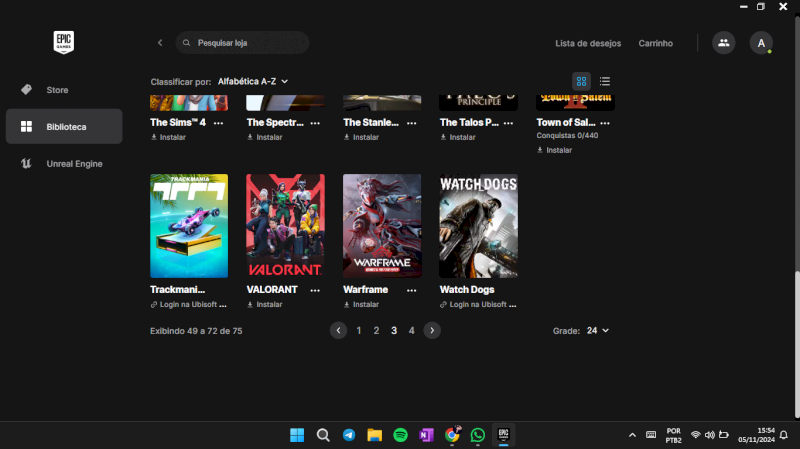Screen dimensions: 800x449
Task: Open Warframe's more options ellipsis
Action: 411,290
